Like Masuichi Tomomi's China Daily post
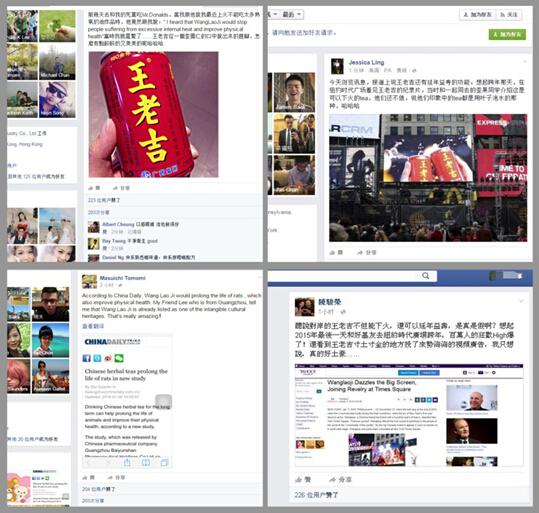539x513 pixels. tap(89, 477)
